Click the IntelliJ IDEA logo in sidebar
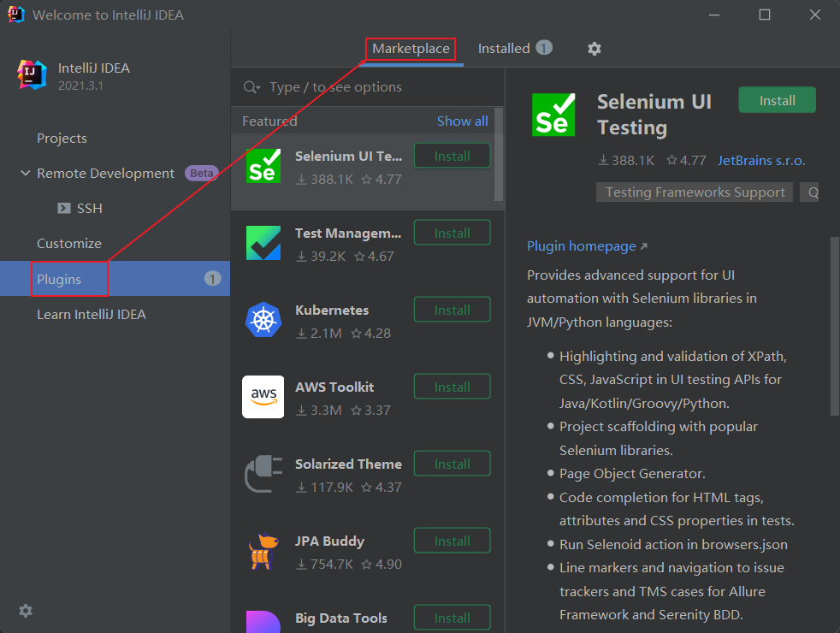This screenshot has height=633, width=840. click(x=32, y=74)
